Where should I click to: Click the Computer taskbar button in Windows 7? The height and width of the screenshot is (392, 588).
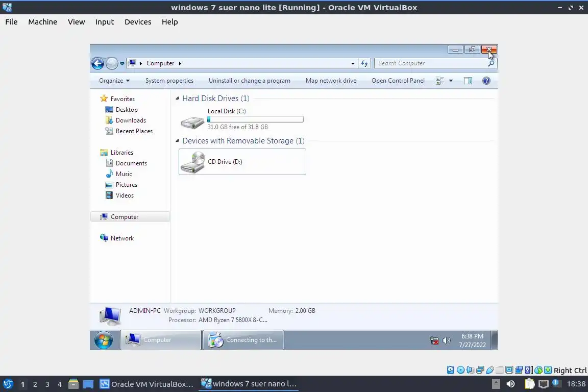coord(161,340)
